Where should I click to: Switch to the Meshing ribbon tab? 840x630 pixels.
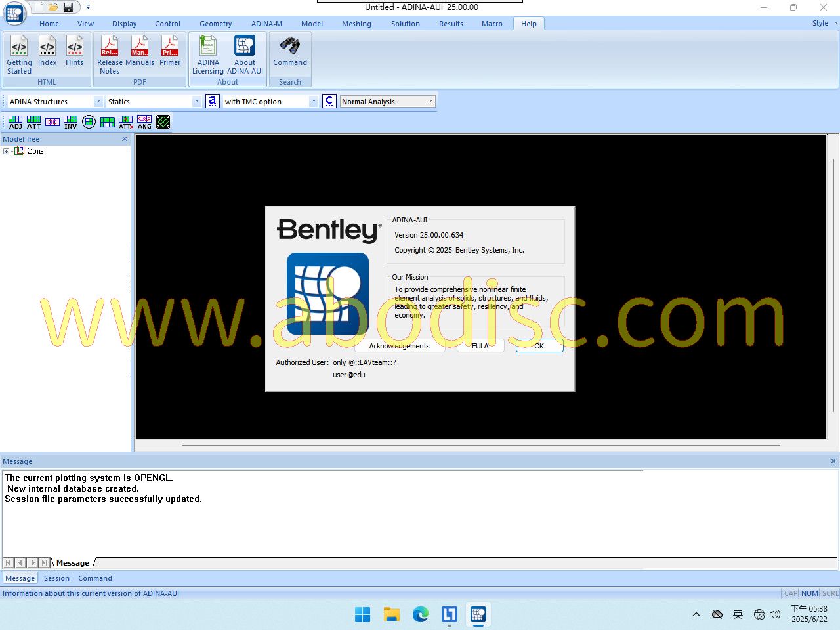click(x=356, y=24)
